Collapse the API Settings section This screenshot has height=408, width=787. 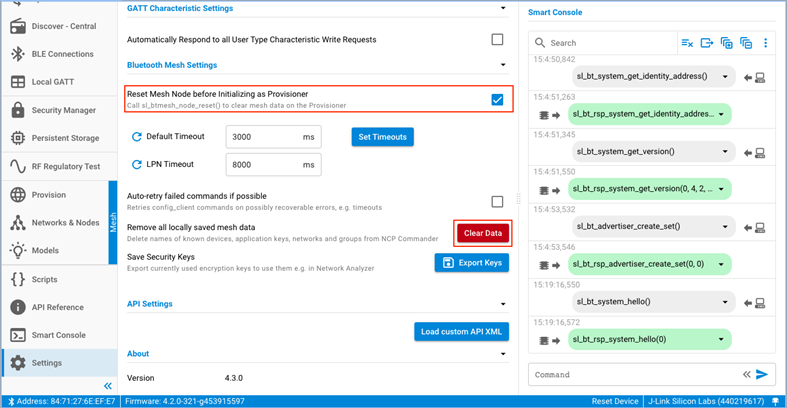(503, 304)
